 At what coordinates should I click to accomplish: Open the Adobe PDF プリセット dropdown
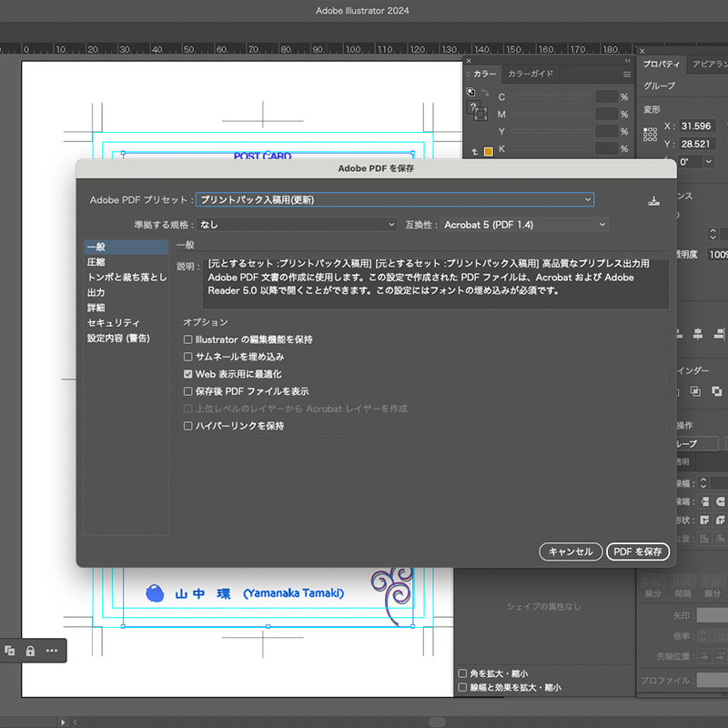[x=395, y=199]
